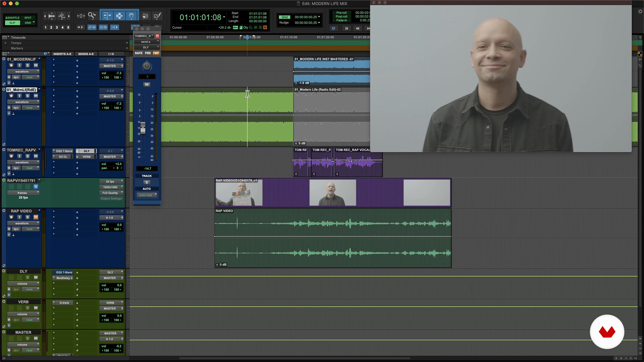Select Slip edit mode
This screenshot has width=644, height=362.
pos(12,23)
